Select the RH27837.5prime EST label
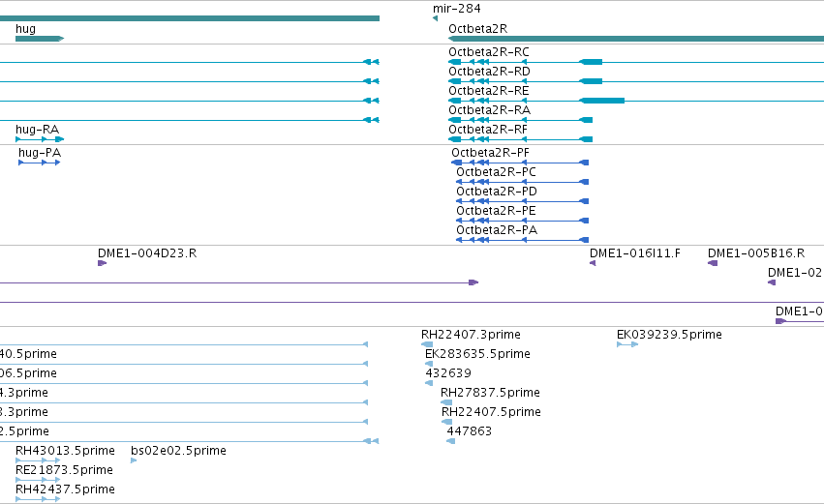 pos(490,393)
